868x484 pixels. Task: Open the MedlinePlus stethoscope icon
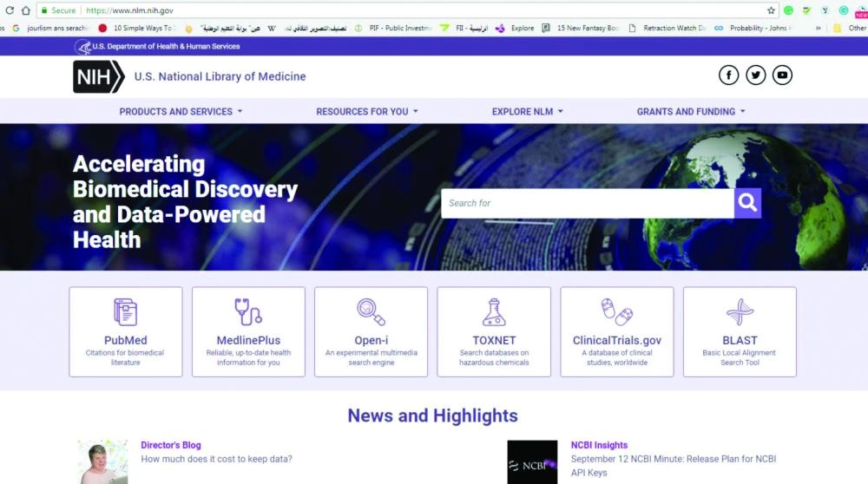tap(248, 311)
